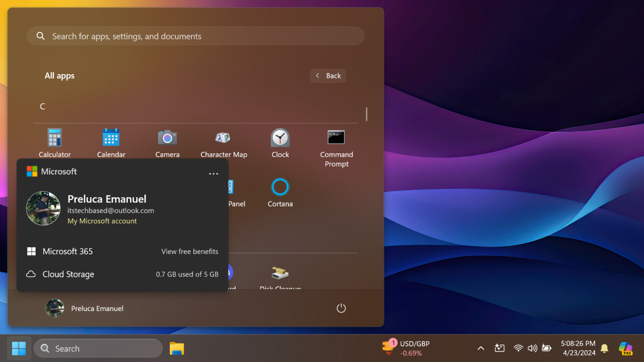Screen dimensions: 644x362
Task: Open the account options ellipsis menu
Action: pyautogui.click(x=213, y=173)
